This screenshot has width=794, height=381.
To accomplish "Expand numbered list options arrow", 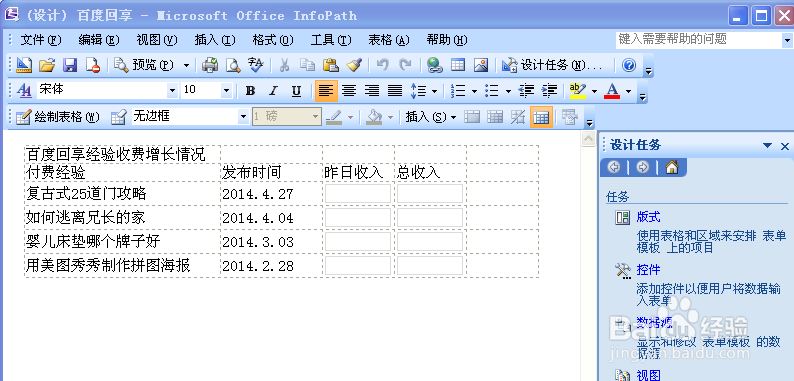I will coord(474,91).
